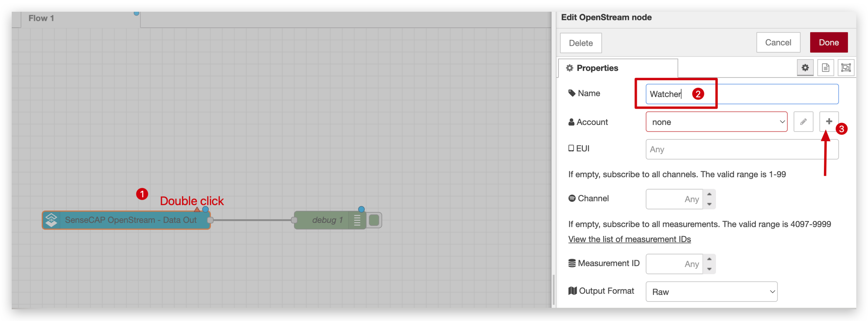This screenshot has height=321, width=868.
Task: Click the node properties gear icon
Action: 805,68
